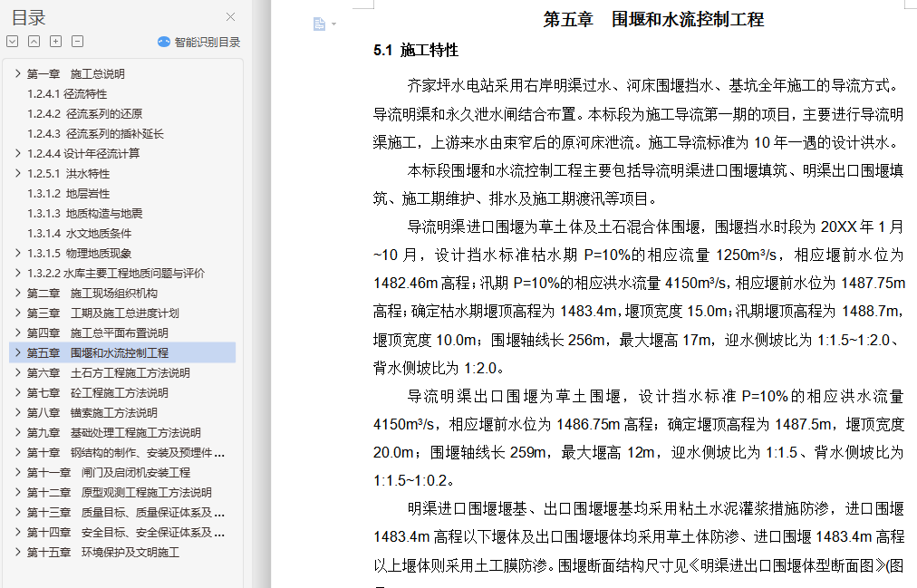Expand 第八章 锚索施工方法说明
The width and height of the screenshot is (917, 588).
click(17, 412)
